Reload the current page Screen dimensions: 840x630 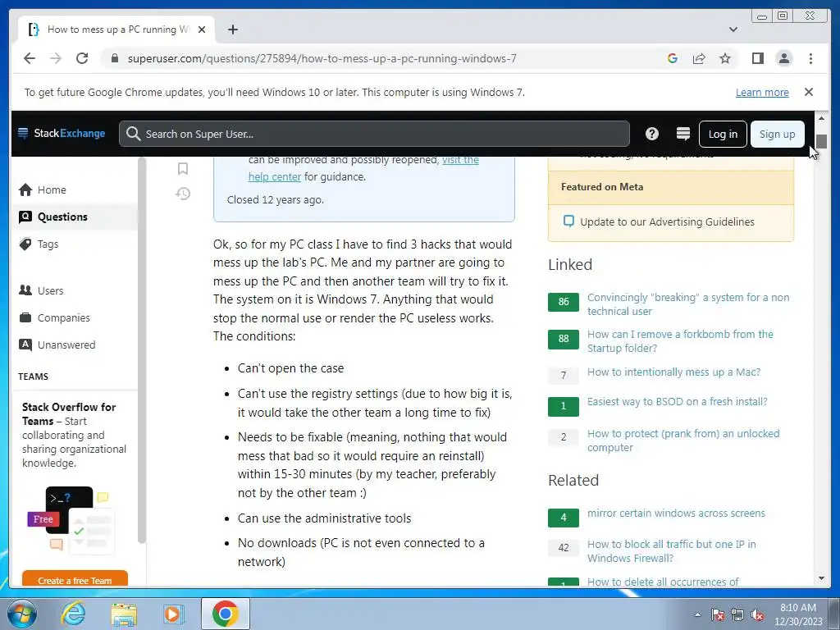(x=82, y=58)
